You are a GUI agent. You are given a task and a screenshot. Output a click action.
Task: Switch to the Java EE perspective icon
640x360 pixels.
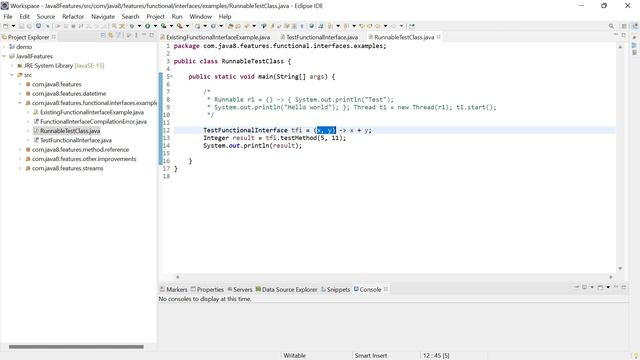coord(635,26)
